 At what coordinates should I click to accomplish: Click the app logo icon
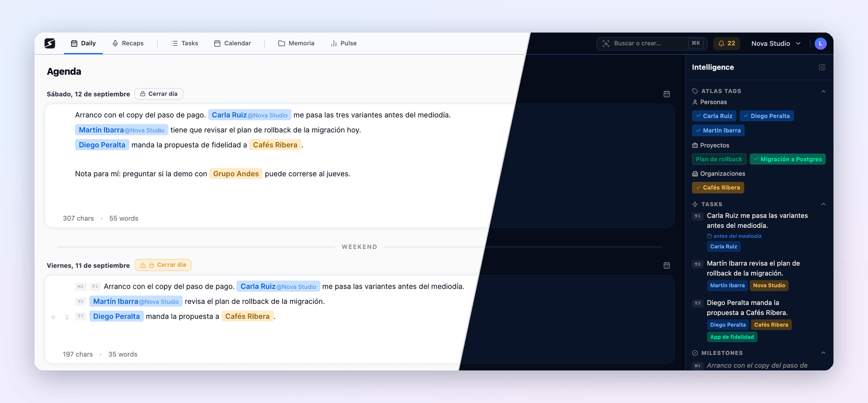pyautogui.click(x=50, y=43)
